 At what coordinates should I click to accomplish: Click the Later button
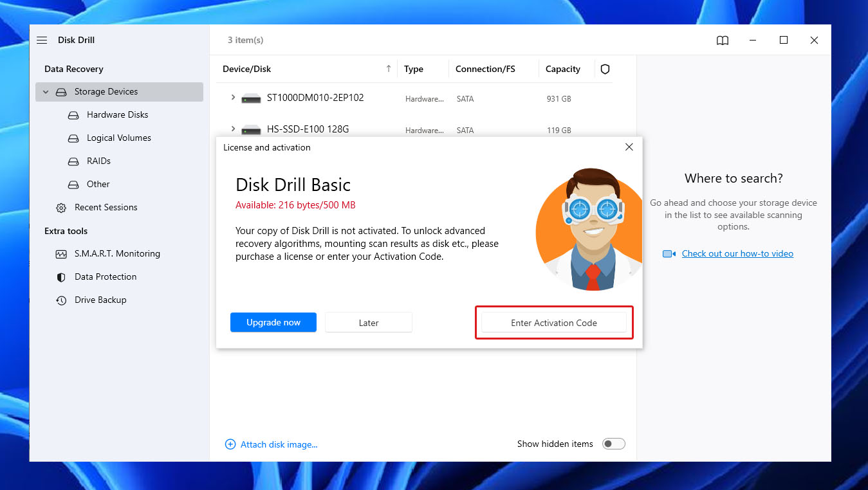(369, 322)
